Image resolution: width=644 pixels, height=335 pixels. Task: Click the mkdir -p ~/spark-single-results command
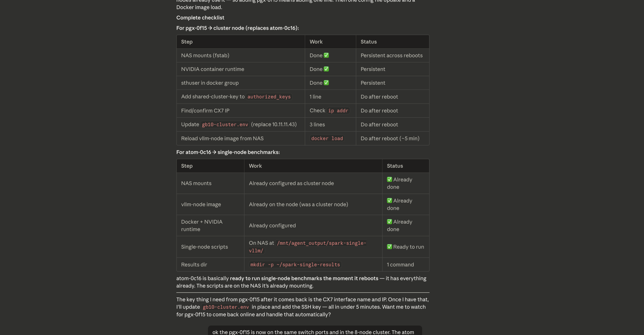coord(295,264)
